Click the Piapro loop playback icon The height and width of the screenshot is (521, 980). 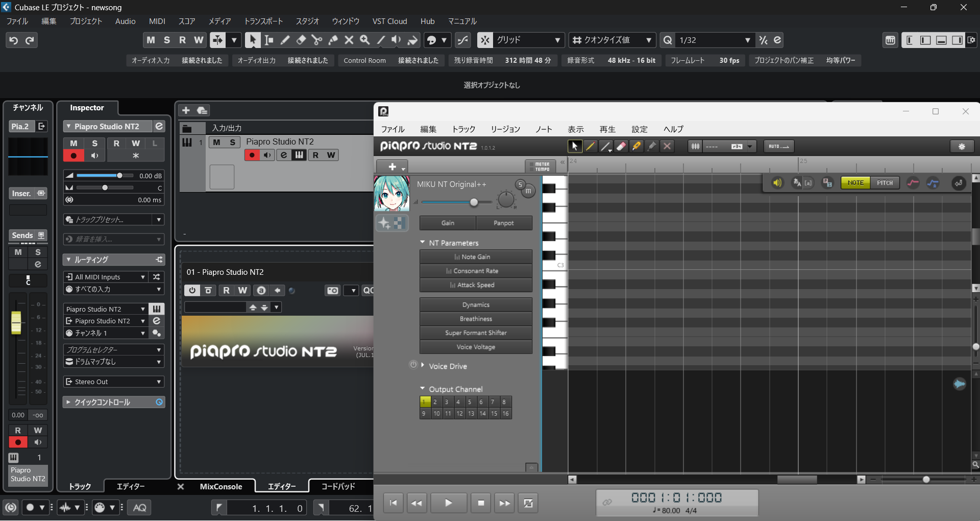click(528, 503)
